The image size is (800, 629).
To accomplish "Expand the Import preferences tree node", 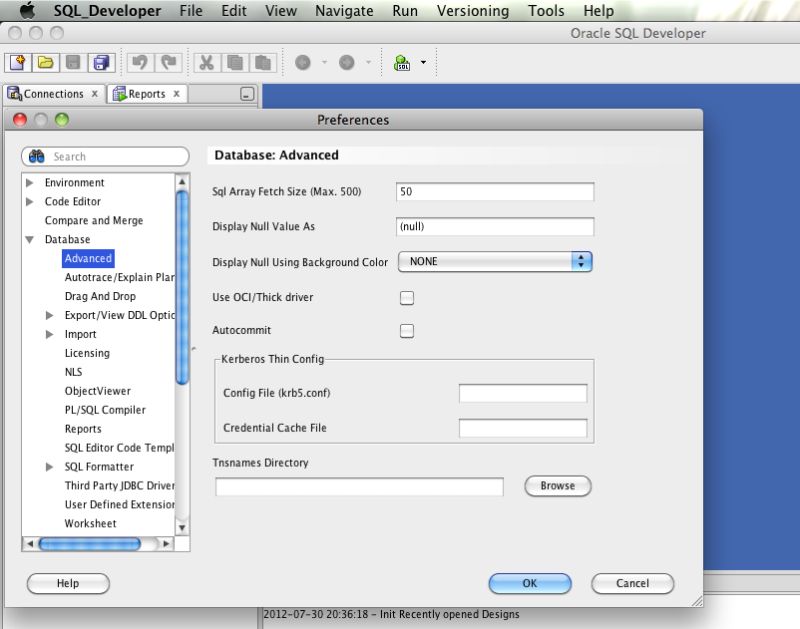I will [50, 334].
